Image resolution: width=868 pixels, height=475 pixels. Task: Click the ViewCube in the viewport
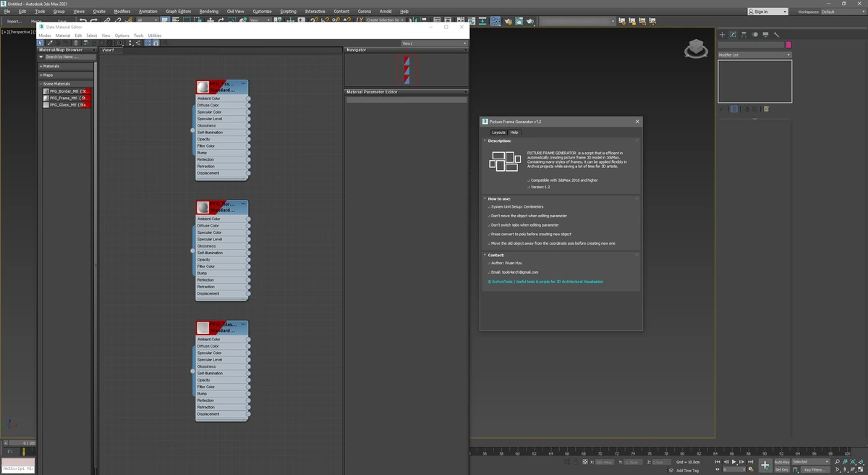tap(696, 49)
